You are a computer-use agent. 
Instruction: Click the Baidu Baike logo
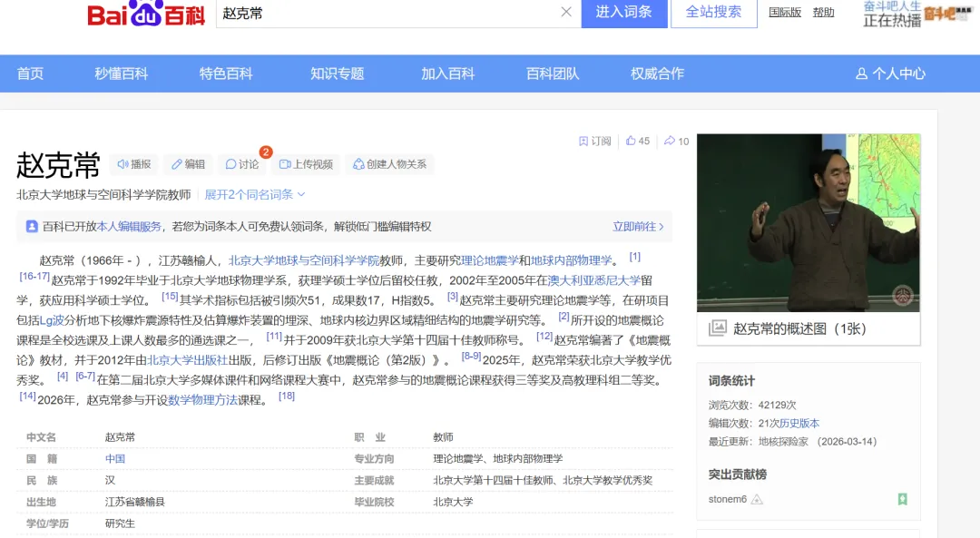pyautogui.click(x=146, y=13)
